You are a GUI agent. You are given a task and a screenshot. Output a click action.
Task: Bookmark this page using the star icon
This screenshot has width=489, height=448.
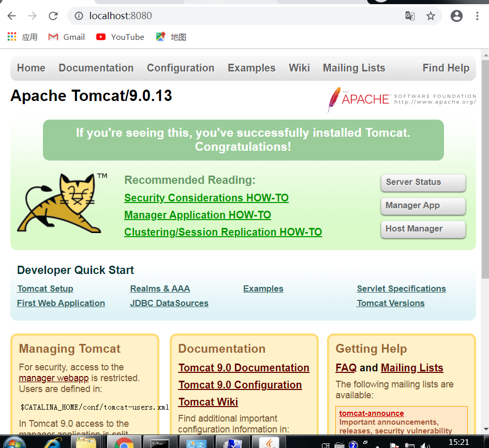(431, 16)
